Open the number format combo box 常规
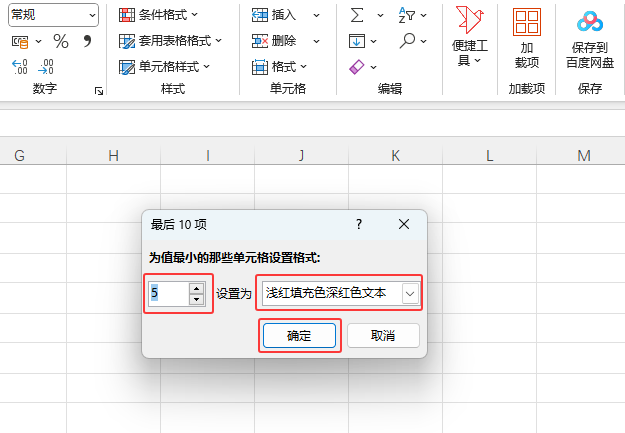The height and width of the screenshot is (433, 625). coord(53,15)
